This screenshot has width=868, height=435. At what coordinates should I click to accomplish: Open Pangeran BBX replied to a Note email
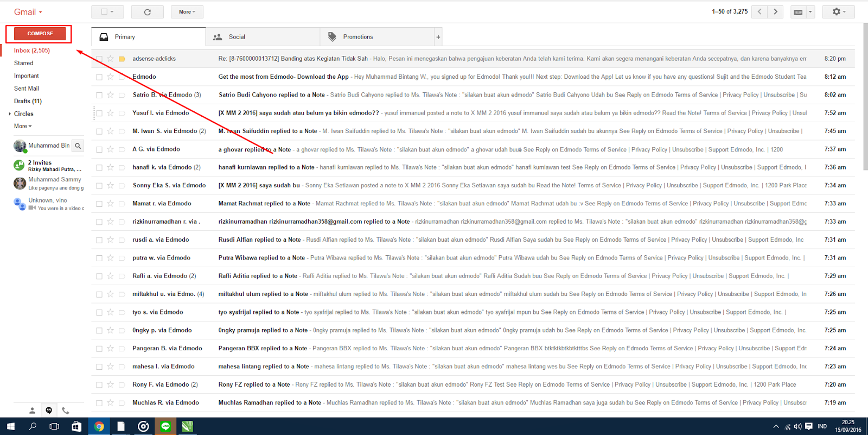pos(473,349)
